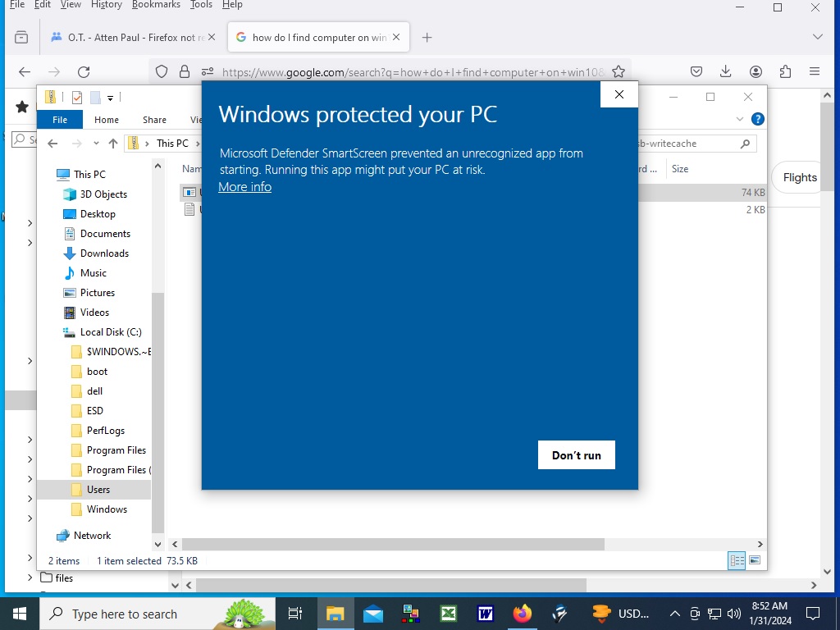This screenshot has height=630, width=840.
Task: Click the Explorer search box
Action: 696,144
